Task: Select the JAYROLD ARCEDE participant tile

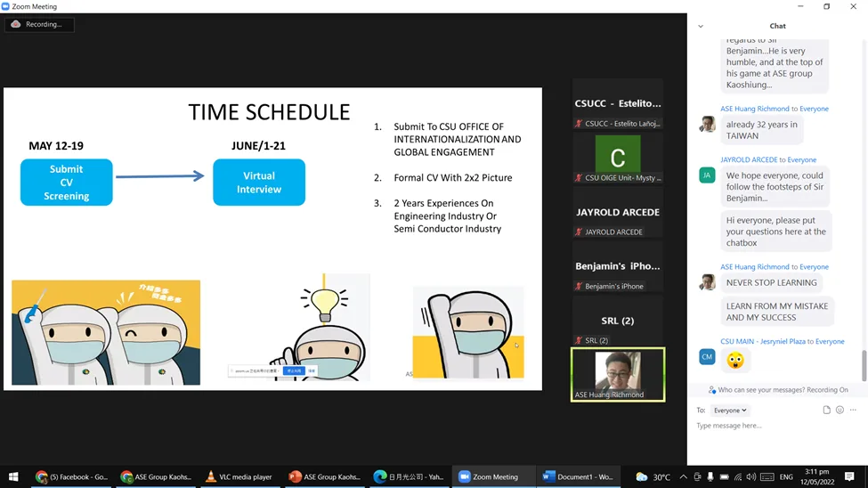Action: (617, 213)
